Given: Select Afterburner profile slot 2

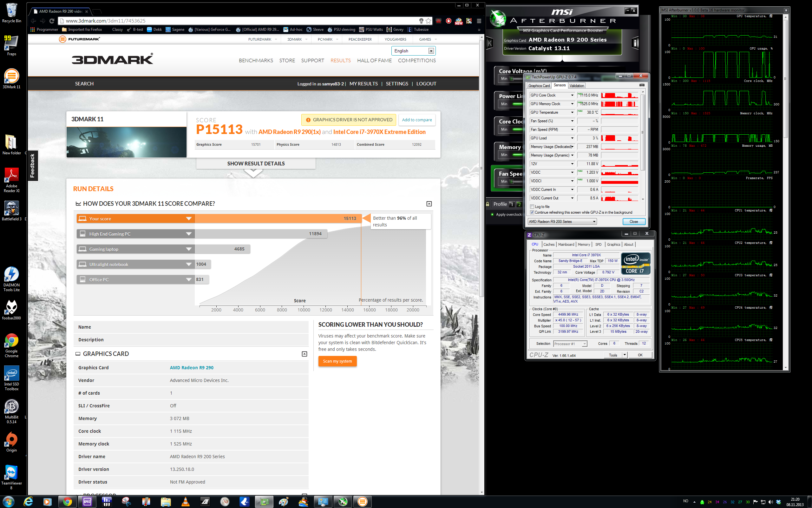Looking at the screenshot, I should pos(519,204).
